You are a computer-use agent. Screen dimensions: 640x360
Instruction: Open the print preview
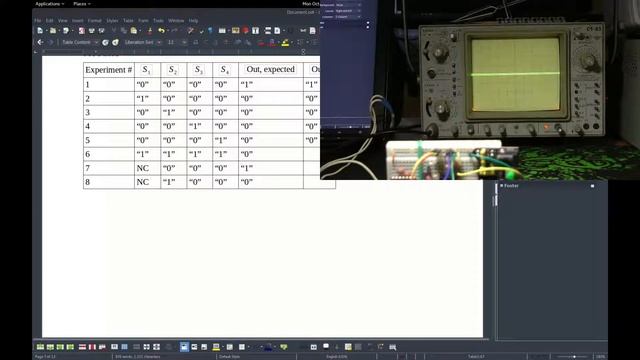[x=101, y=31]
